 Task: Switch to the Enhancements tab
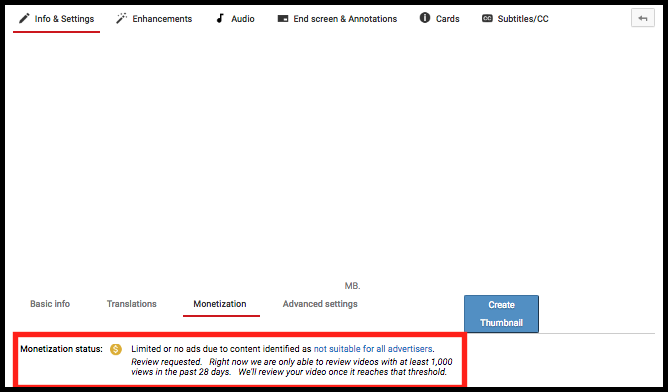pyautogui.click(x=154, y=19)
